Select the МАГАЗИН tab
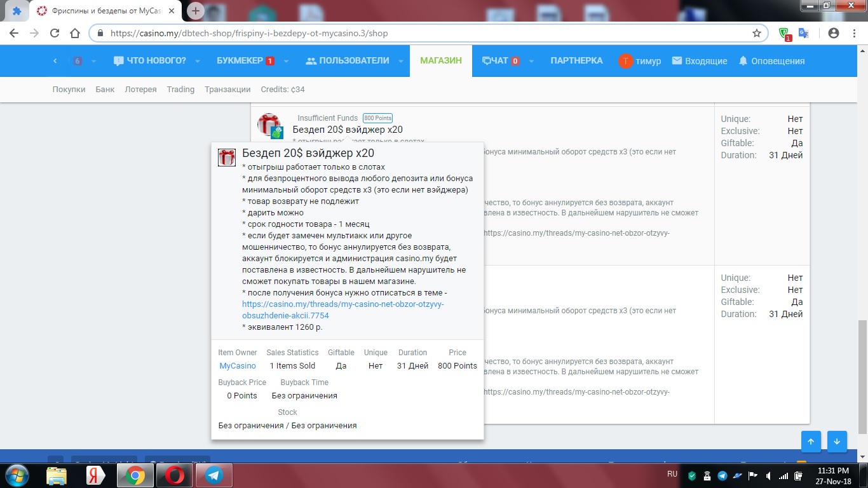 441,61
